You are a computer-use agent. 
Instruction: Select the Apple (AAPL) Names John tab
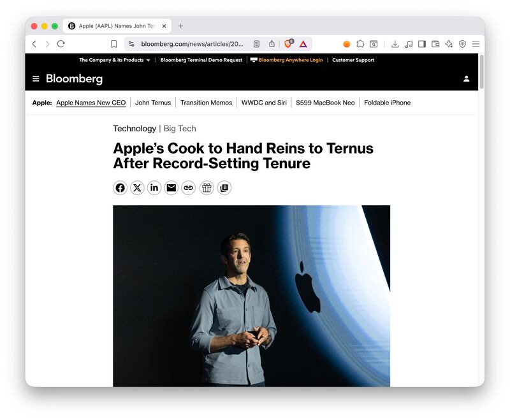[x=117, y=26]
